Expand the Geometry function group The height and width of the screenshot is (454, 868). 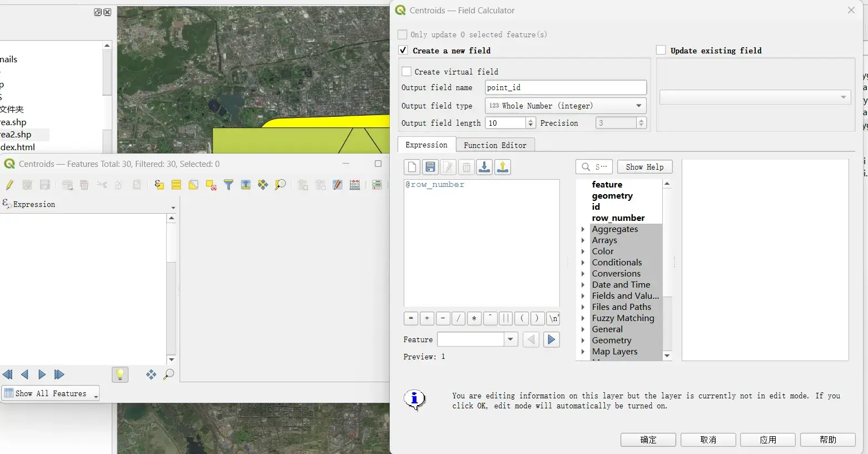pos(583,340)
